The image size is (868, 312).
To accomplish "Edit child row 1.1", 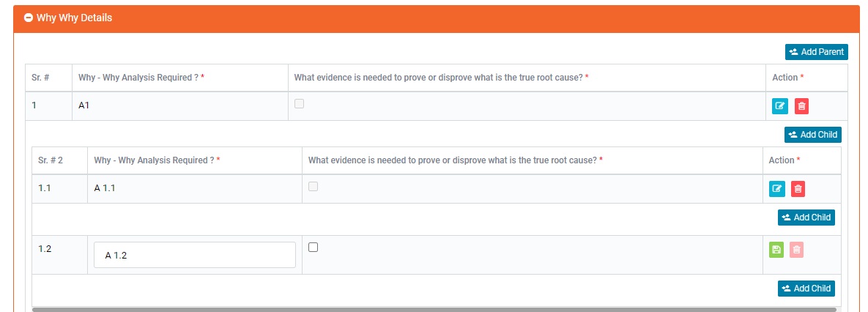I will tap(777, 189).
